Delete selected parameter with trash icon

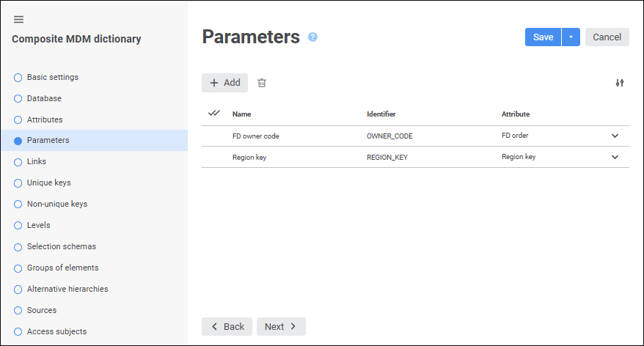[x=262, y=83]
